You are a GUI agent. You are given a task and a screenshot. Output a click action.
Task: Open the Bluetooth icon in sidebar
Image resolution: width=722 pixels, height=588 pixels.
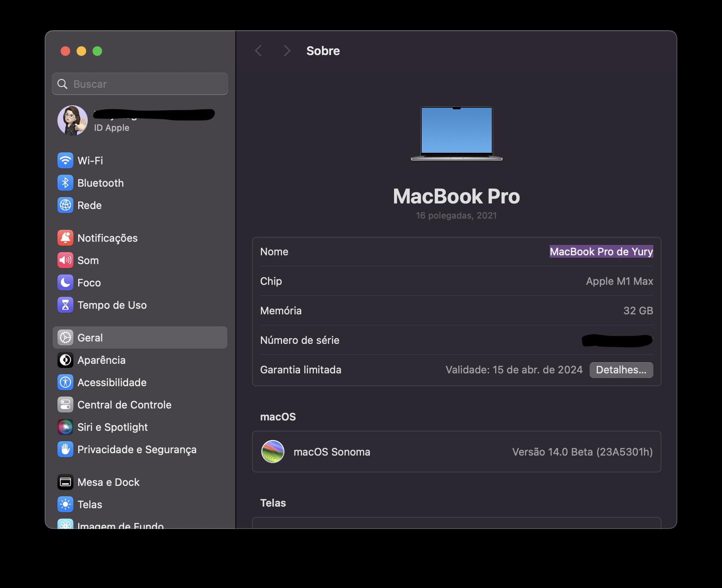pyautogui.click(x=65, y=183)
